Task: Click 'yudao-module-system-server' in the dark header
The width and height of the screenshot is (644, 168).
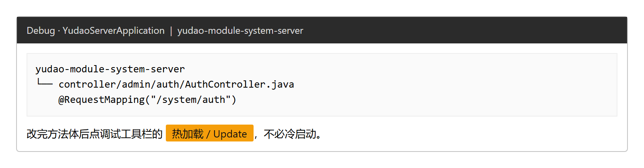Action: point(240,31)
